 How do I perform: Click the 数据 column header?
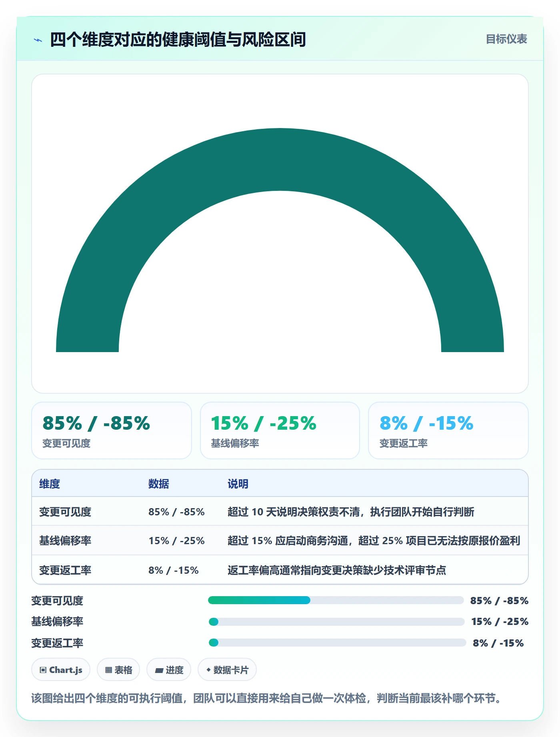click(159, 484)
